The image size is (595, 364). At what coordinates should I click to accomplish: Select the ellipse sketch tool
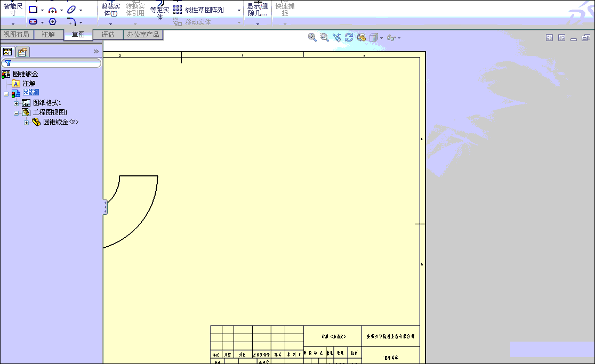pyautogui.click(x=71, y=10)
